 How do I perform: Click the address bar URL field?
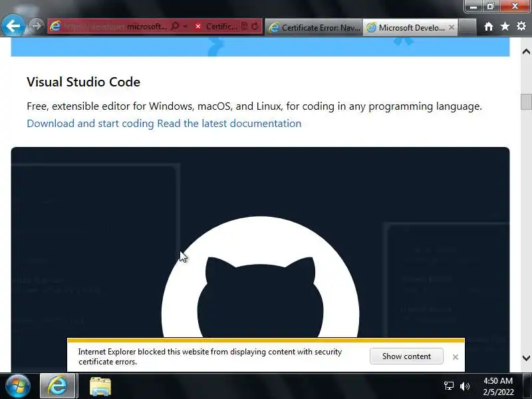[x=115, y=27]
